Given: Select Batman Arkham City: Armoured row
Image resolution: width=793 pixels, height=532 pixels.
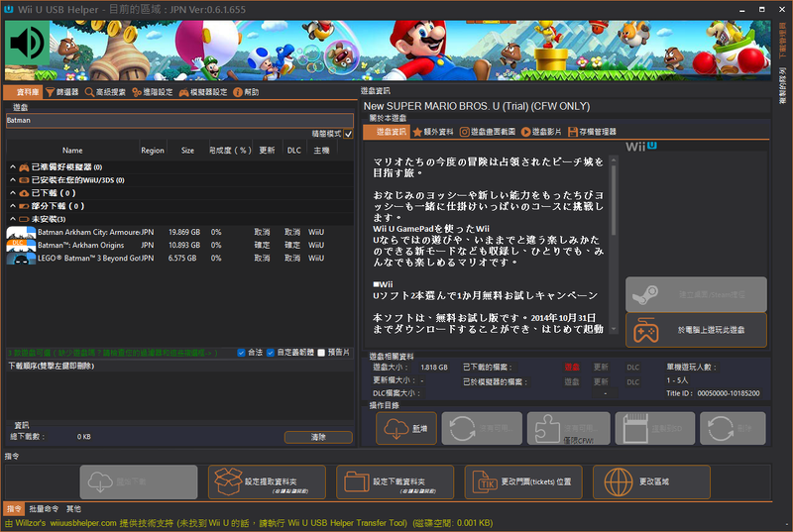Looking at the screenshot, I should point(179,233).
